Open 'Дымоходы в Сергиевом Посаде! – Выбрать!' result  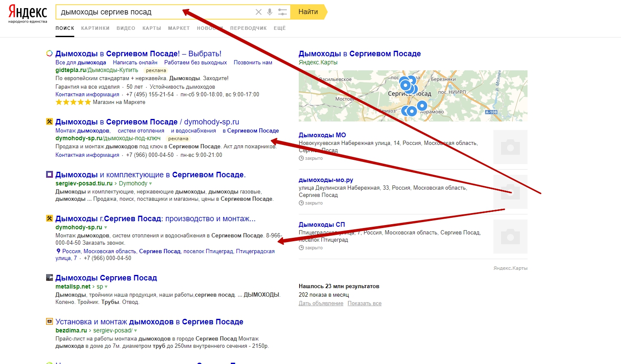point(138,54)
